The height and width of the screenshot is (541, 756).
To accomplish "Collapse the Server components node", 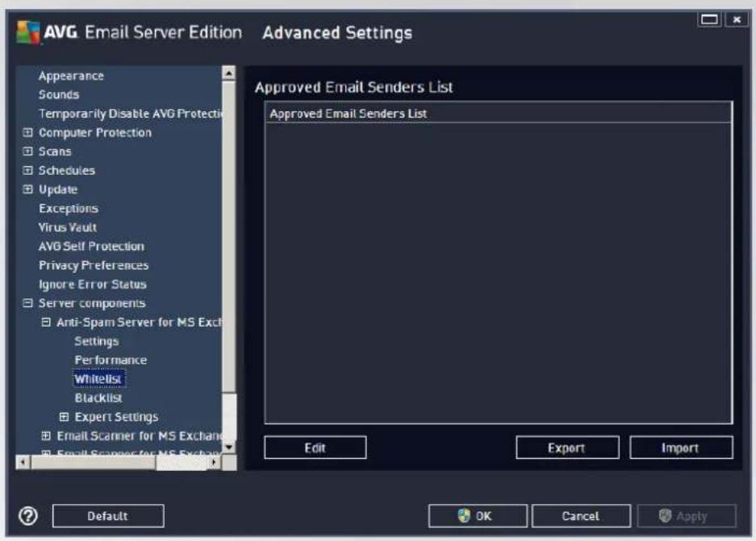I will pos(28,303).
